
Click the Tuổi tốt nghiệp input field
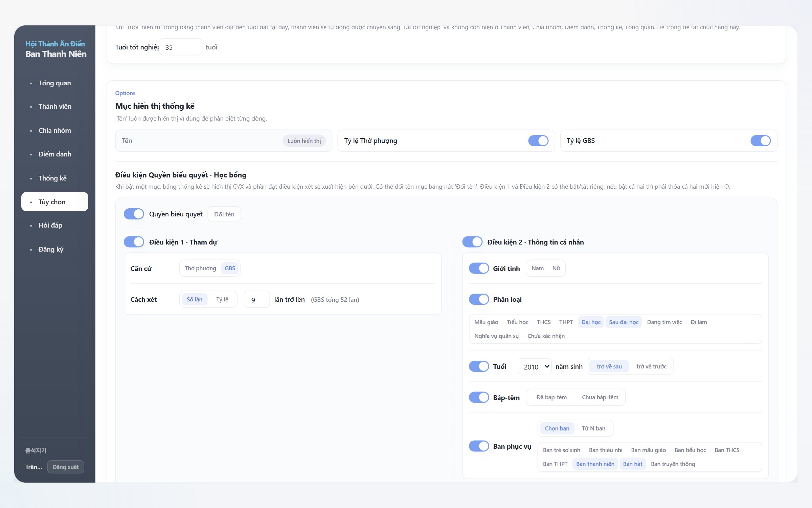[x=180, y=47]
